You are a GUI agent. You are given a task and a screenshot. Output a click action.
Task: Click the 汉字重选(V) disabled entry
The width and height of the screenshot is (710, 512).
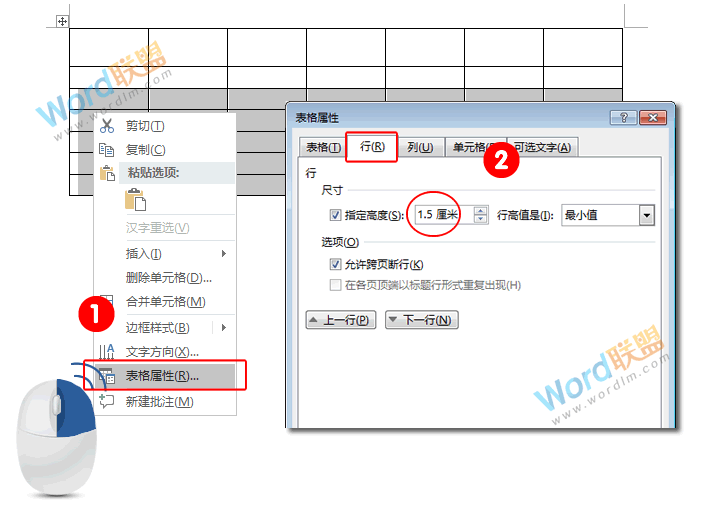pos(157,228)
